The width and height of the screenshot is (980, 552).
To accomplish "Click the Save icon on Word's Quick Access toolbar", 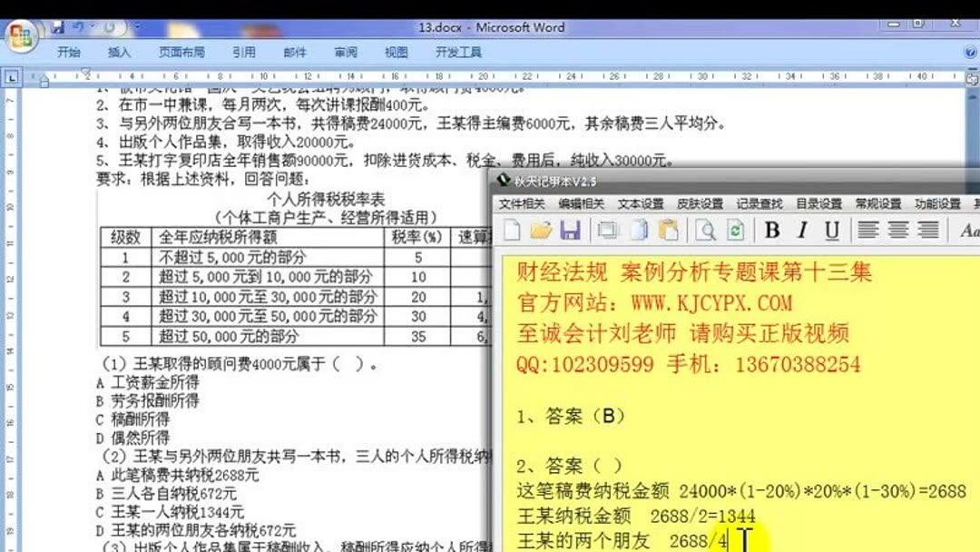I will tap(56, 26).
